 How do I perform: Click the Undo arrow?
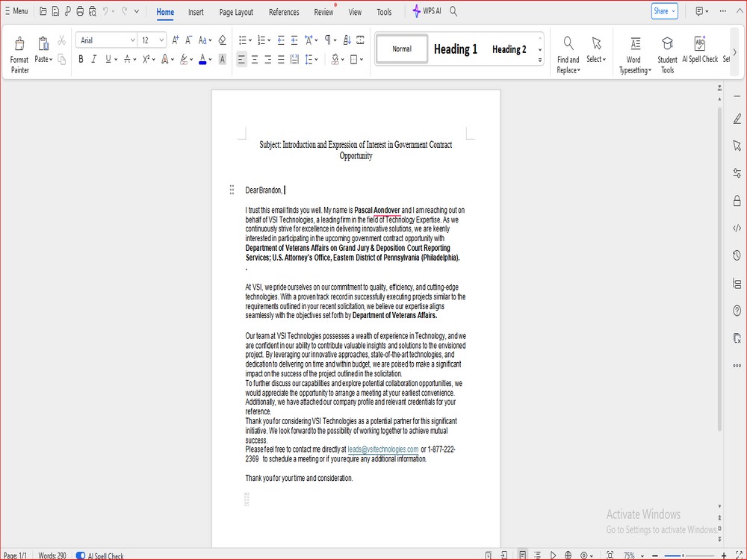point(106,11)
